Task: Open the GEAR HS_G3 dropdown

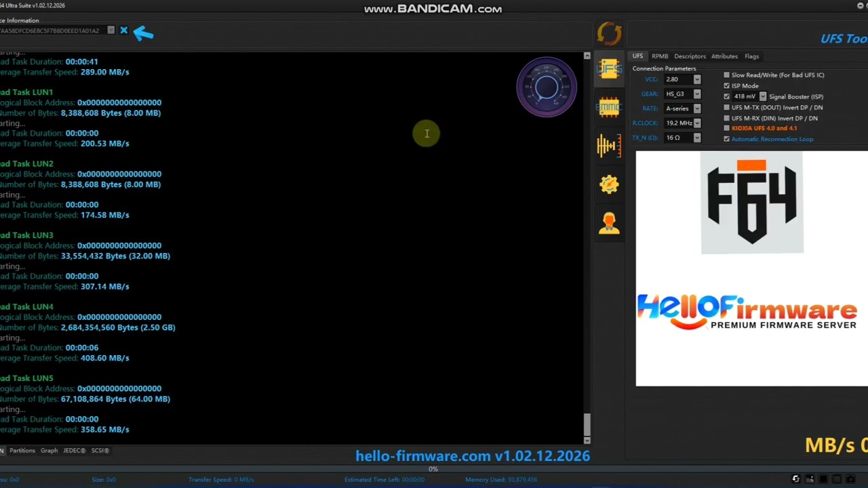Action: 696,94
